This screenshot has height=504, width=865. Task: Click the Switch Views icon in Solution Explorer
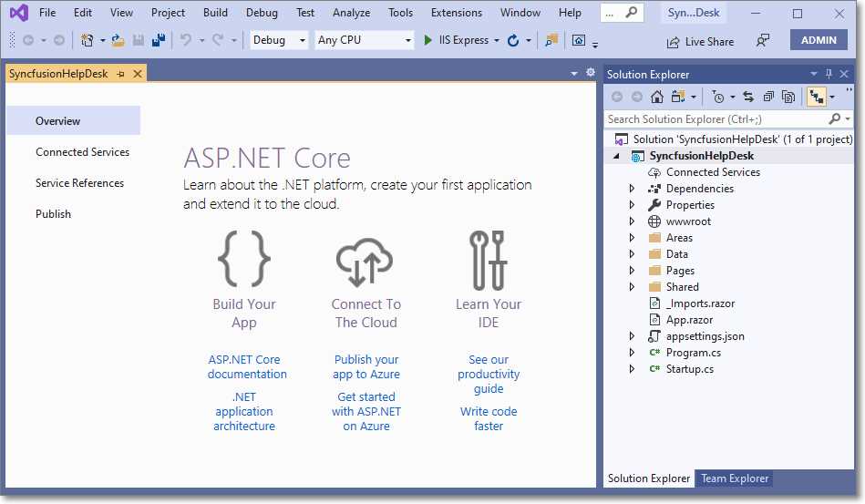tap(678, 97)
